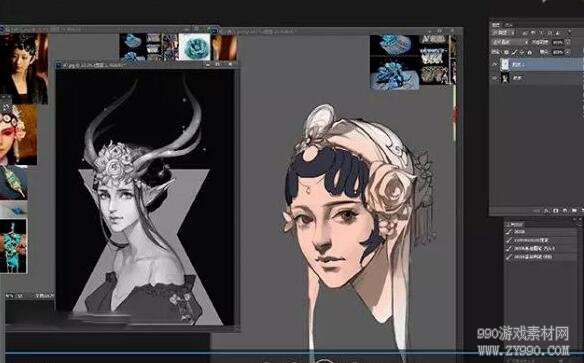Select the top layer thumbnail in Layers panel

click(504, 64)
